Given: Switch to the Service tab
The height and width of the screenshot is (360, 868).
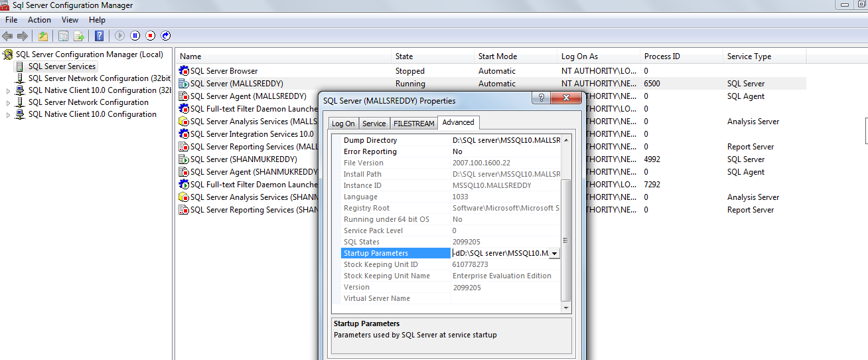Looking at the screenshot, I should click(374, 124).
